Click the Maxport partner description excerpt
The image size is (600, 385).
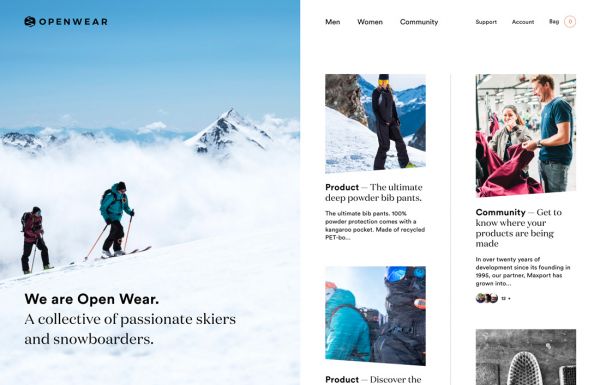pos(523,271)
